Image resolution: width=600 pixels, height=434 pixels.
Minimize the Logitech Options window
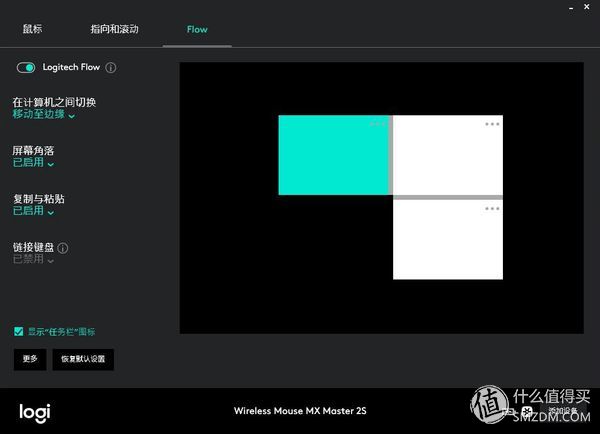click(x=571, y=7)
